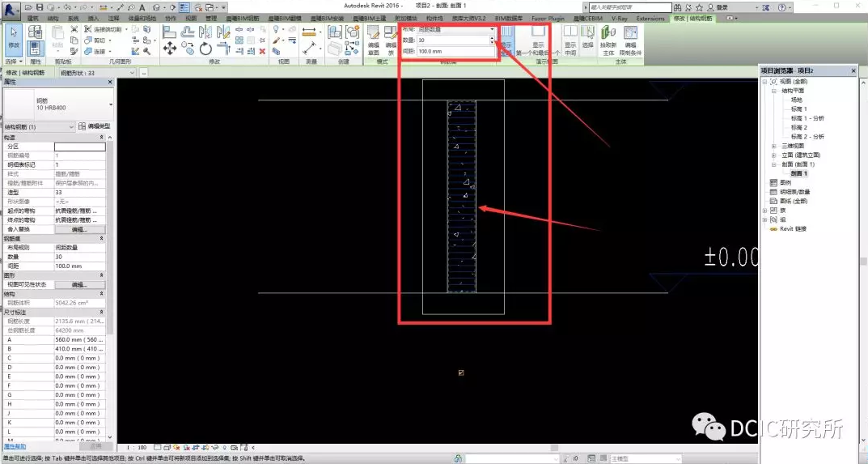Toggle Show All rebar presentation
This screenshot has width=868, height=464.
[508, 40]
